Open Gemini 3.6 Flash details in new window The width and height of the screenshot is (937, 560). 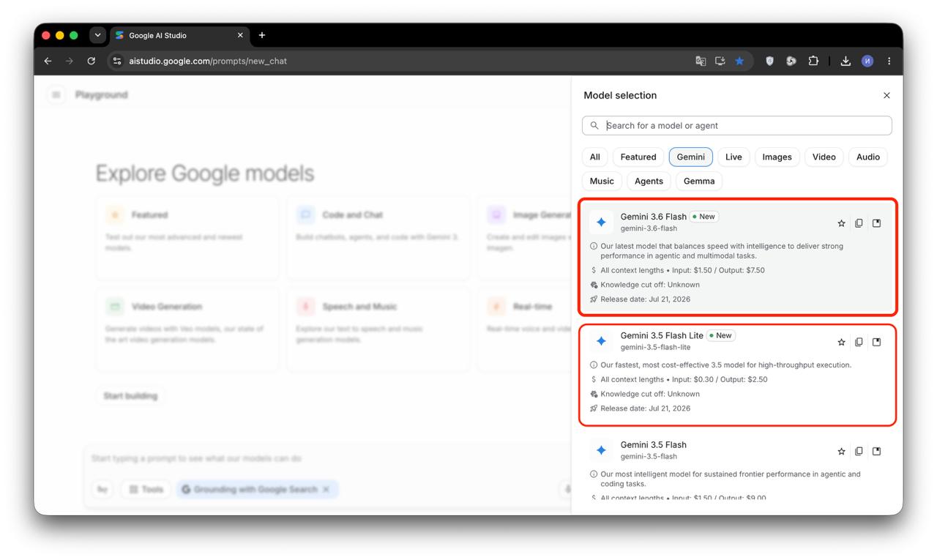tap(876, 223)
